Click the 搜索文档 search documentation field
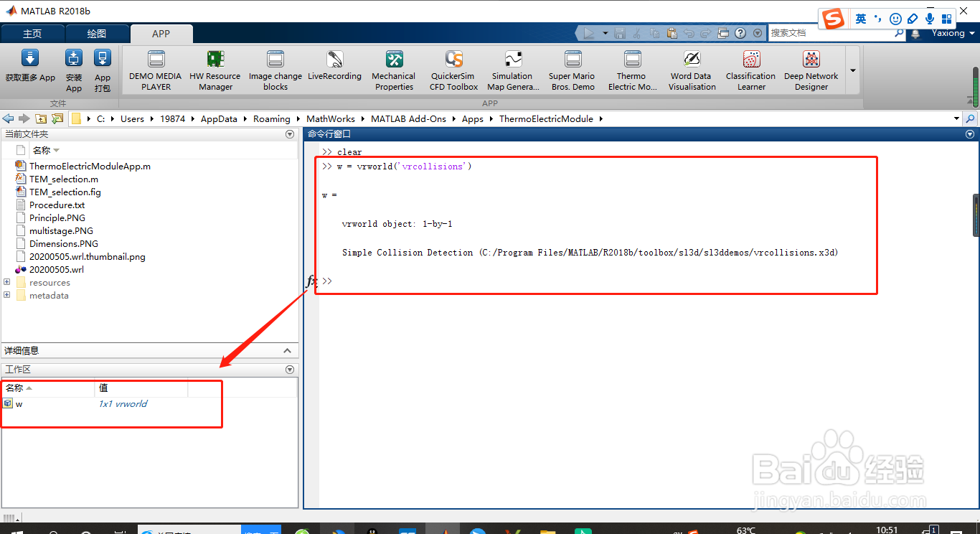This screenshot has width=980, height=534. pyautogui.click(x=831, y=33)
